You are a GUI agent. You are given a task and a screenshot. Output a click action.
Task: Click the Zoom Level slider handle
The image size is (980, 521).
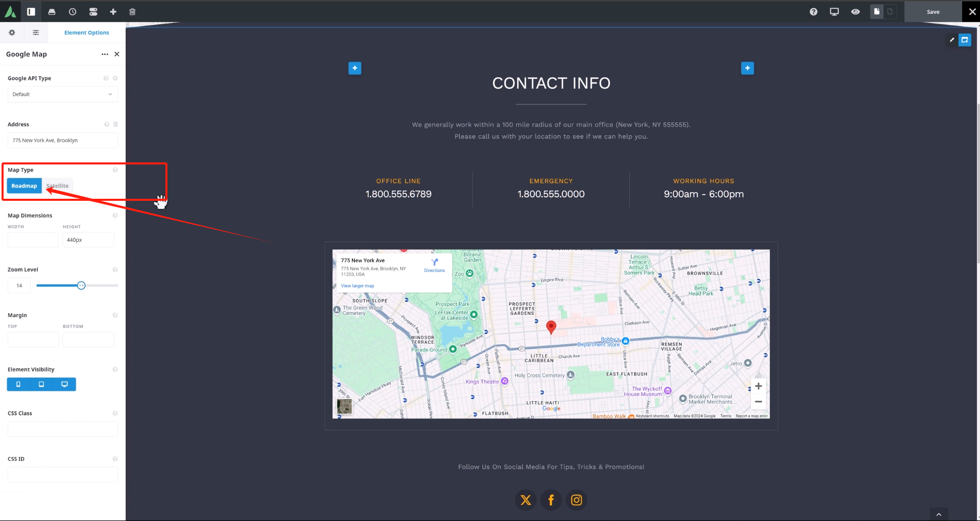click(x=81, y=285)
